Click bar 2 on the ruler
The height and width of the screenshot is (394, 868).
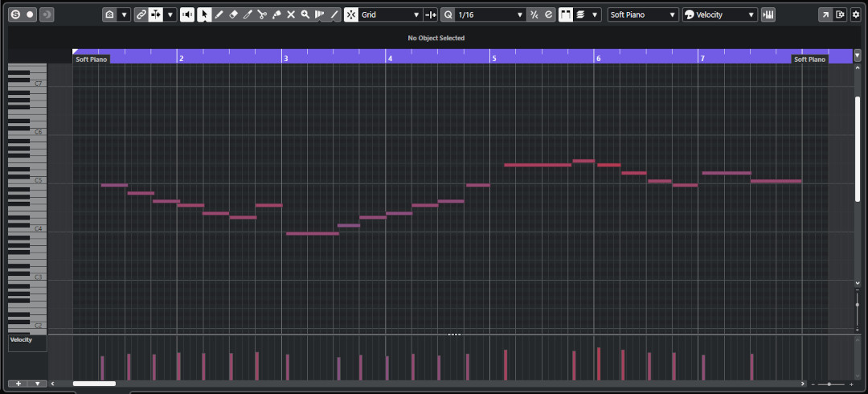[181, 58]
